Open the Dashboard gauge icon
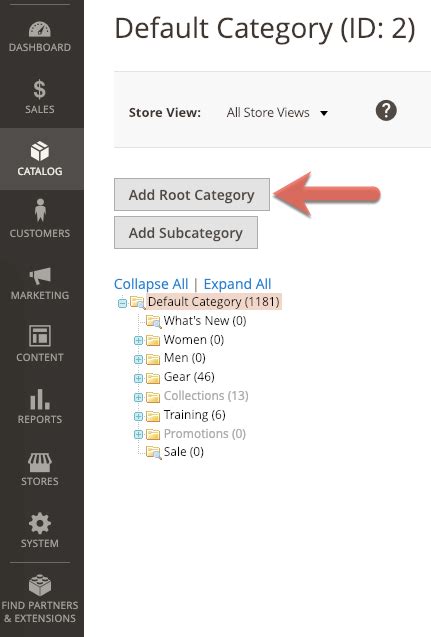Viewport: 431px width, 637px height. [x=39, y=29]
